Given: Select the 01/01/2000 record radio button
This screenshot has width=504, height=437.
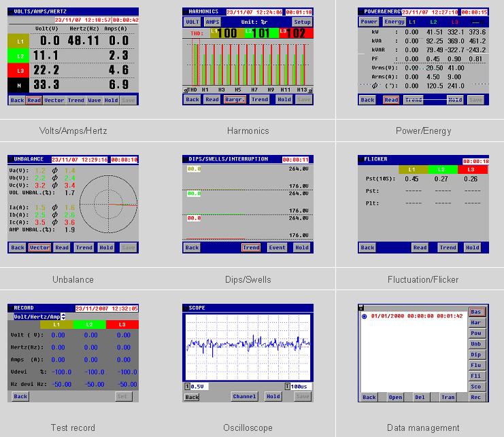Looking at the screenshot, I should coord(364,317).
